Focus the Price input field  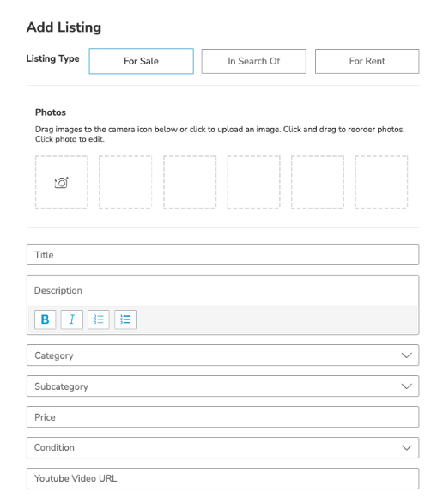[x=222, y=417]
